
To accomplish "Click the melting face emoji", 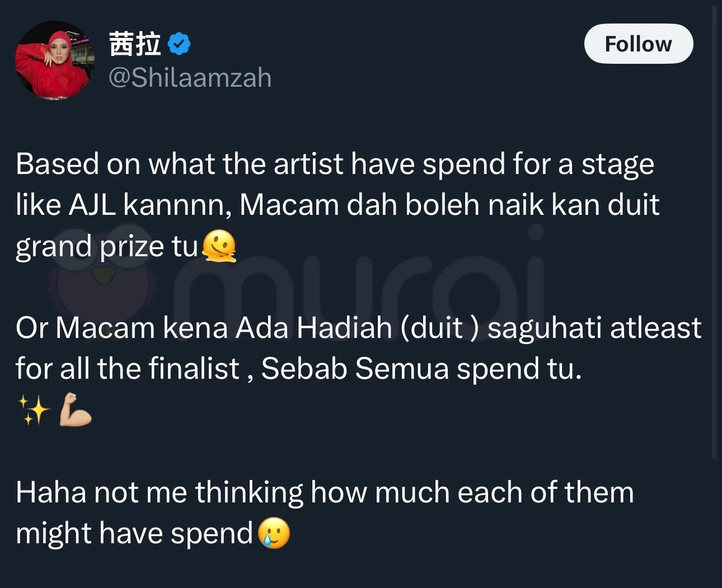I will point(219,247).
